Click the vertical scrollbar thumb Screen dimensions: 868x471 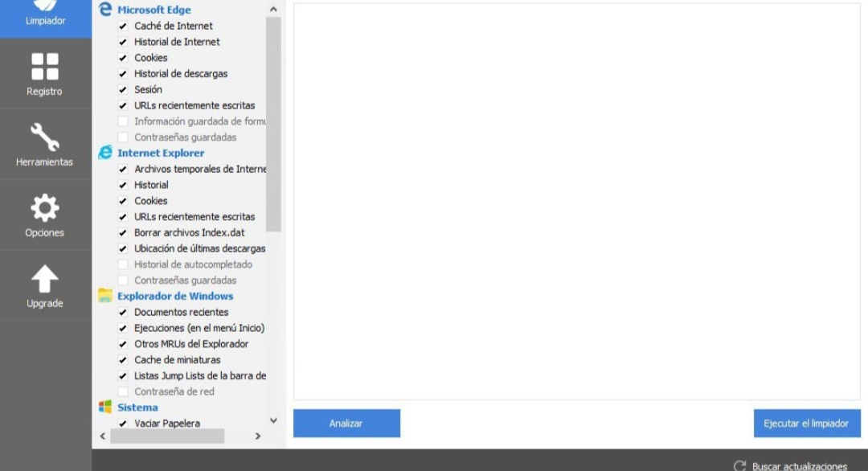point(273,124)
